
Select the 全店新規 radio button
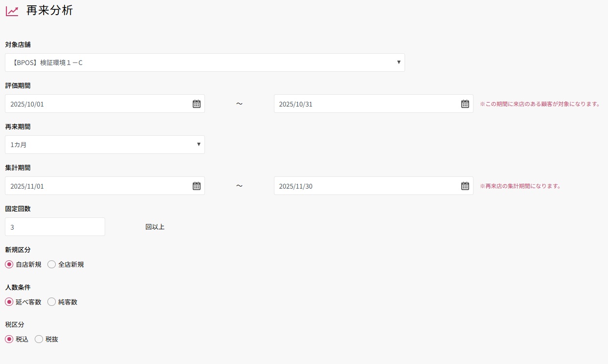[x=52, y=264]
